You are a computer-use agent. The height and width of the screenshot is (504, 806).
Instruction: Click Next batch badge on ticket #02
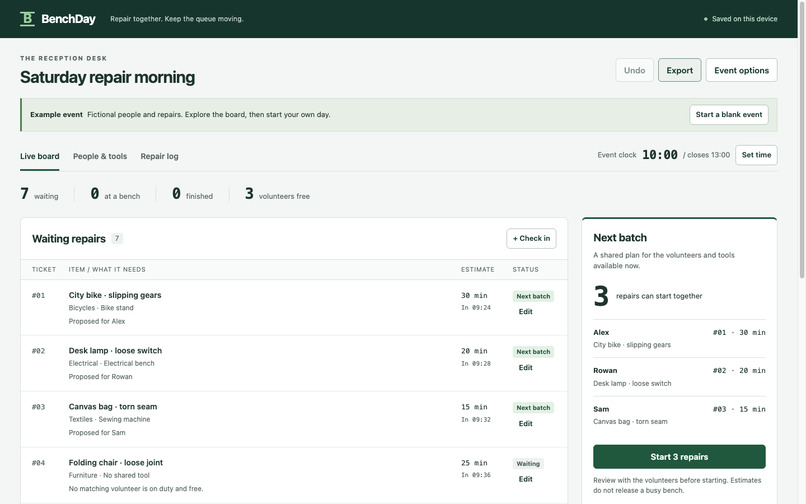coord(533,352)
